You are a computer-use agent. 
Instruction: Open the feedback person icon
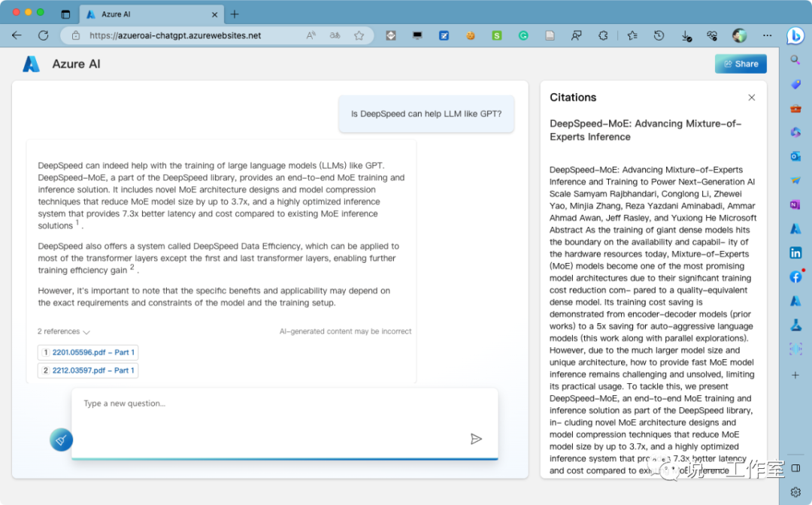(x=577, y=36)
